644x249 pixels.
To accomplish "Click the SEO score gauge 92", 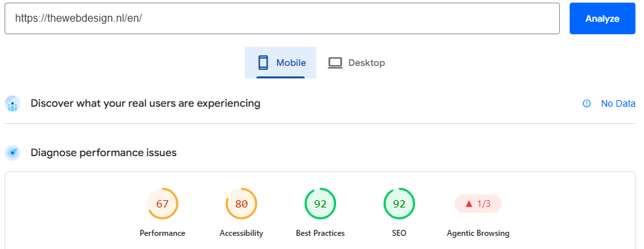I will [x=399, y=204].
